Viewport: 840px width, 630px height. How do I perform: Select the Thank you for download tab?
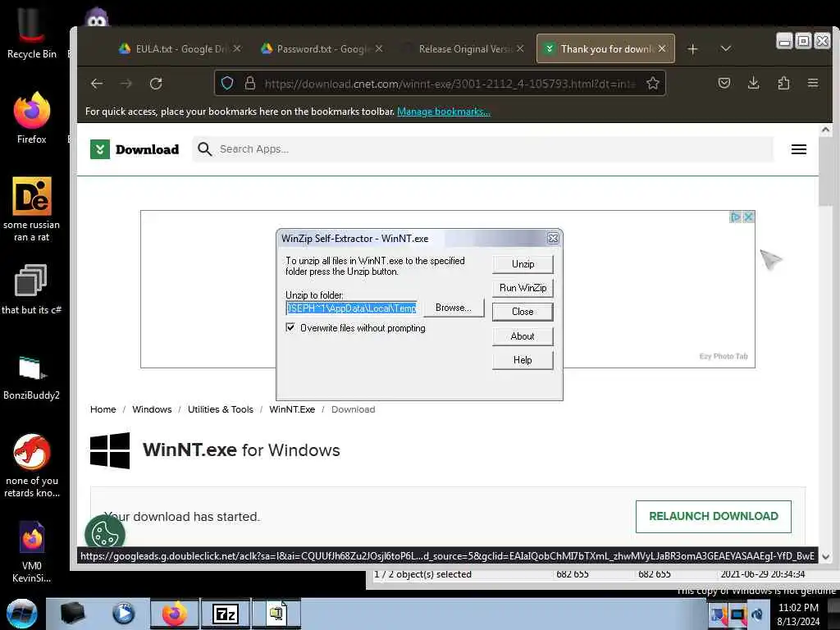(605, 48)
